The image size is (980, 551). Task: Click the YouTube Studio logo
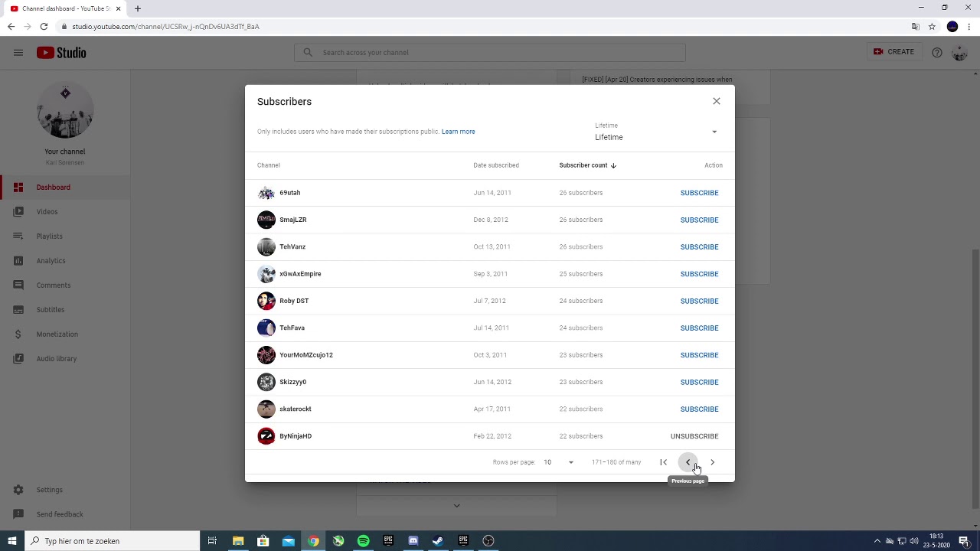click(x=61, y=53)
